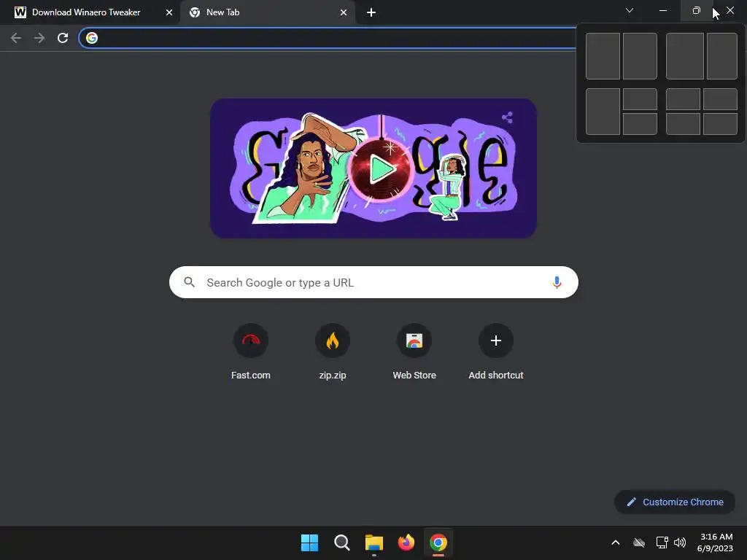This screenshot has width=747, height=560.
Task: Show hidden system tray icons
Action: point(616,542)
